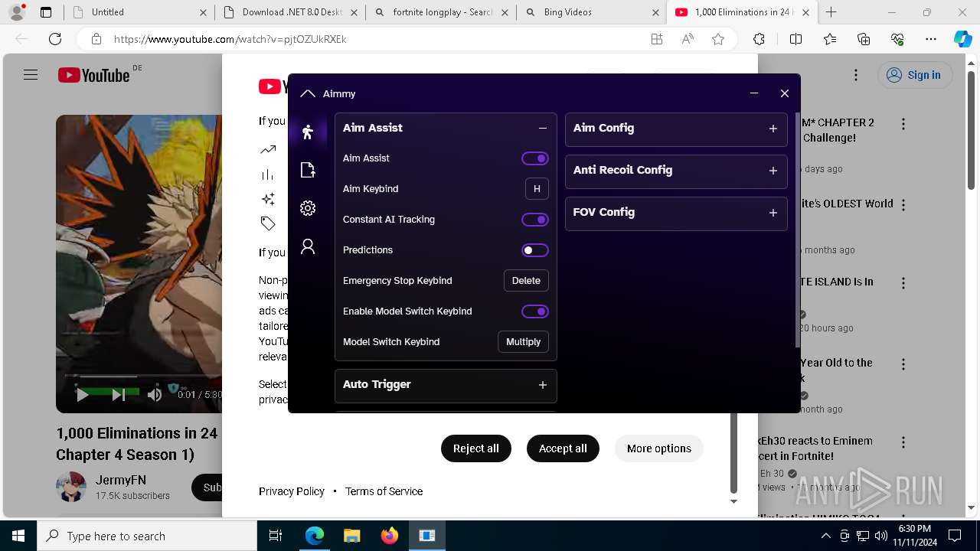Image resolution: width=980 pixels, height=551 pixels.
Task: Open options for Eminem reacts video
Action: click(x=903, y=442)
